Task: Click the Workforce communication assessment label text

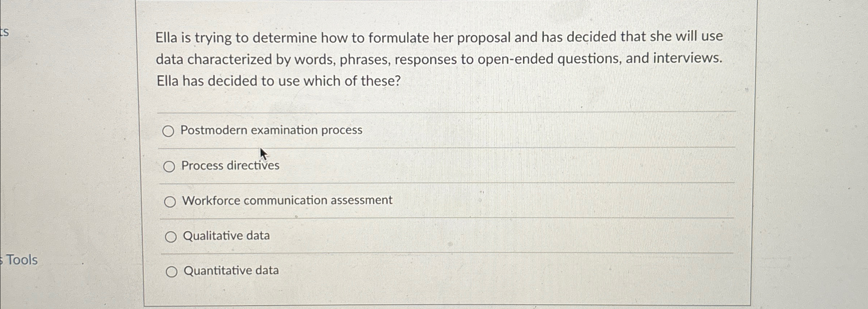Action: [288, 200]
